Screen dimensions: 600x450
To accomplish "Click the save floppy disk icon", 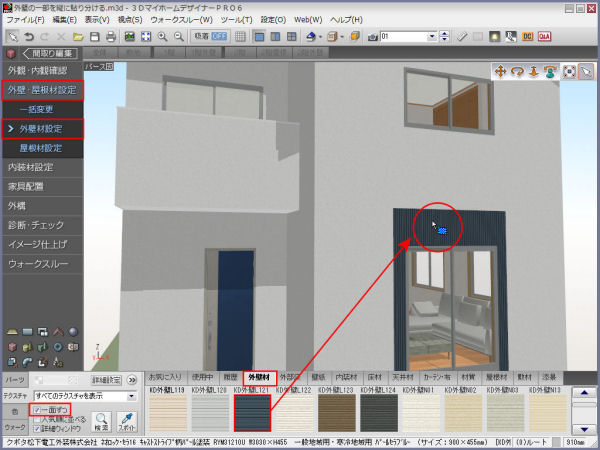I will click(x=94, y=37).
